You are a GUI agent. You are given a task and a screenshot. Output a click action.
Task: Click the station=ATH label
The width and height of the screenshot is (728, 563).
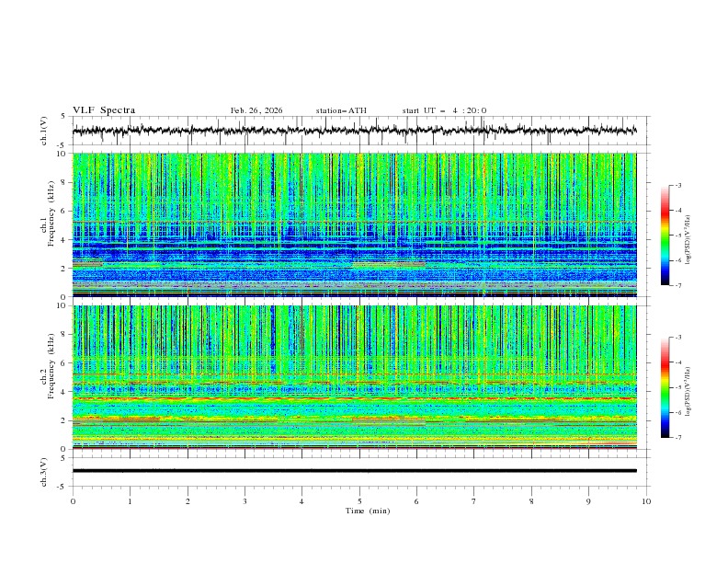click(x=341, y=110)
